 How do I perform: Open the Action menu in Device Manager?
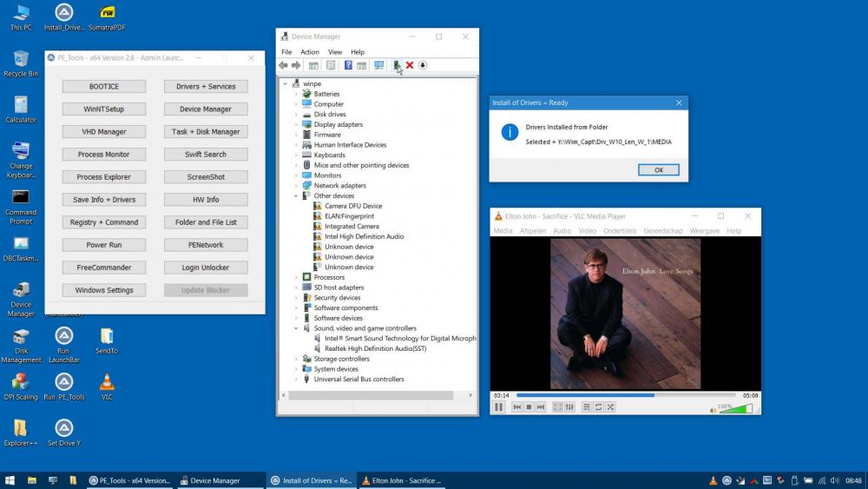click(310, 52)
